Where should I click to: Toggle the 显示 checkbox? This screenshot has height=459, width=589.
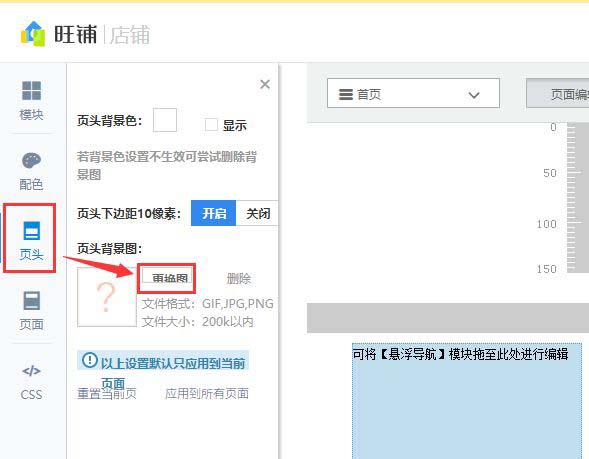click(211, 124)
